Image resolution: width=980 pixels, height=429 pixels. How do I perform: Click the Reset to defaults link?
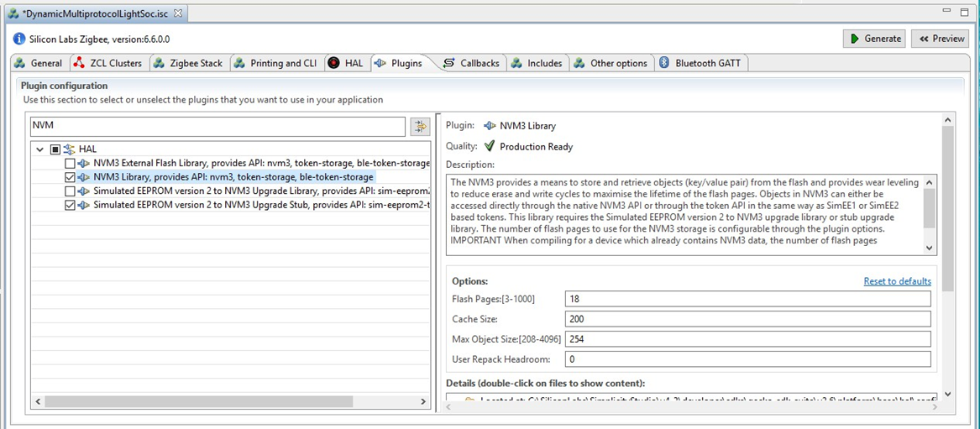[897, 281]
